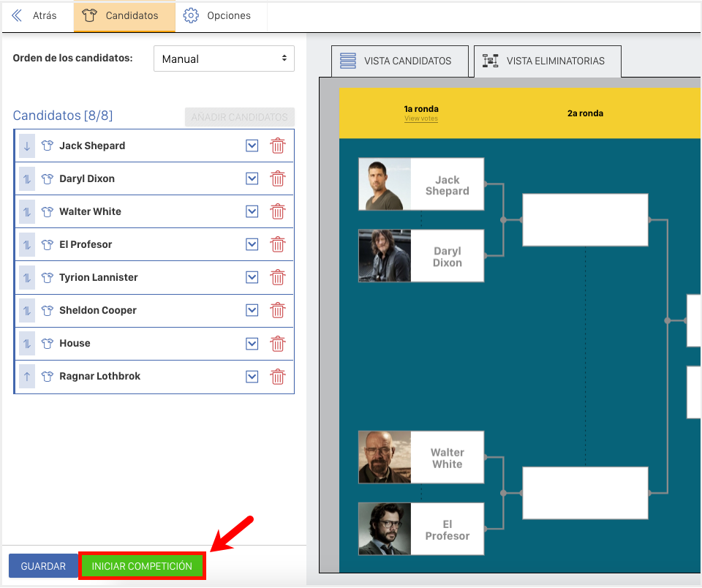
Task: Click the Tyrion Lannister name in the list
Action: click(x=99, y=277)
